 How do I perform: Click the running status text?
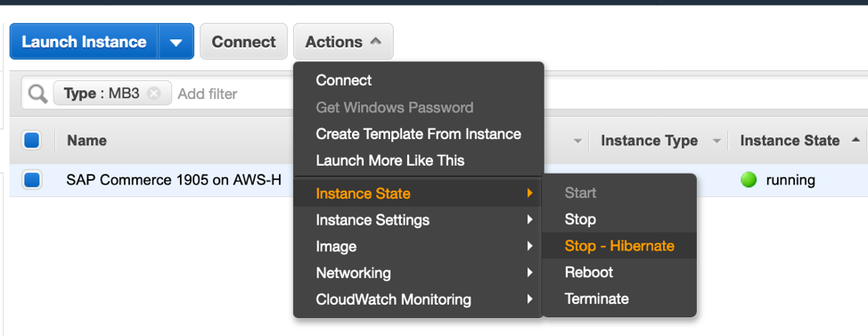790,180
